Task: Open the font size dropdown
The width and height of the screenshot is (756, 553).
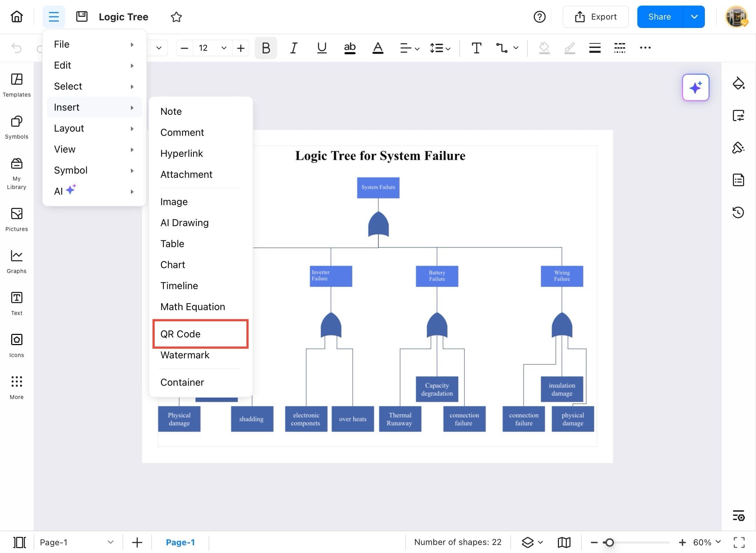Action: 224,48
